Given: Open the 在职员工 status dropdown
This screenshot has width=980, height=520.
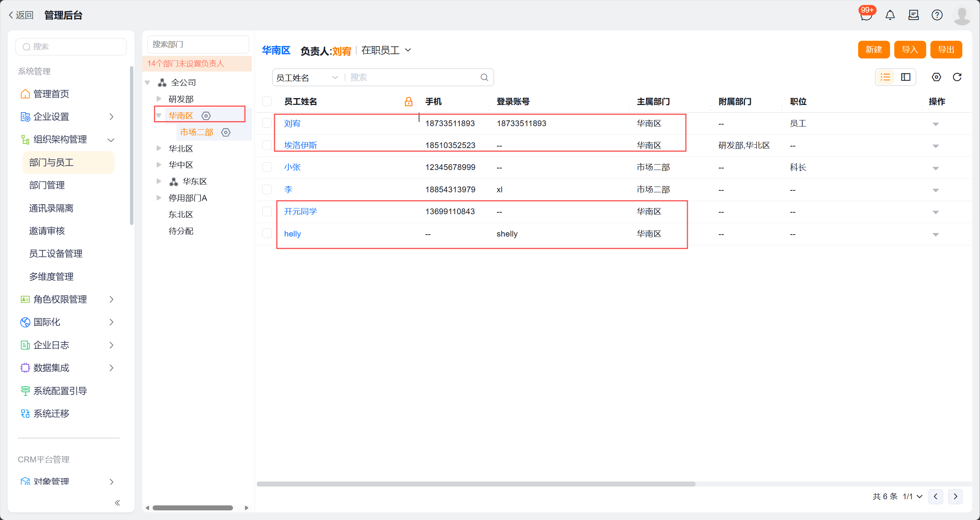Looking at the screenshot, I should click(386, 50).
